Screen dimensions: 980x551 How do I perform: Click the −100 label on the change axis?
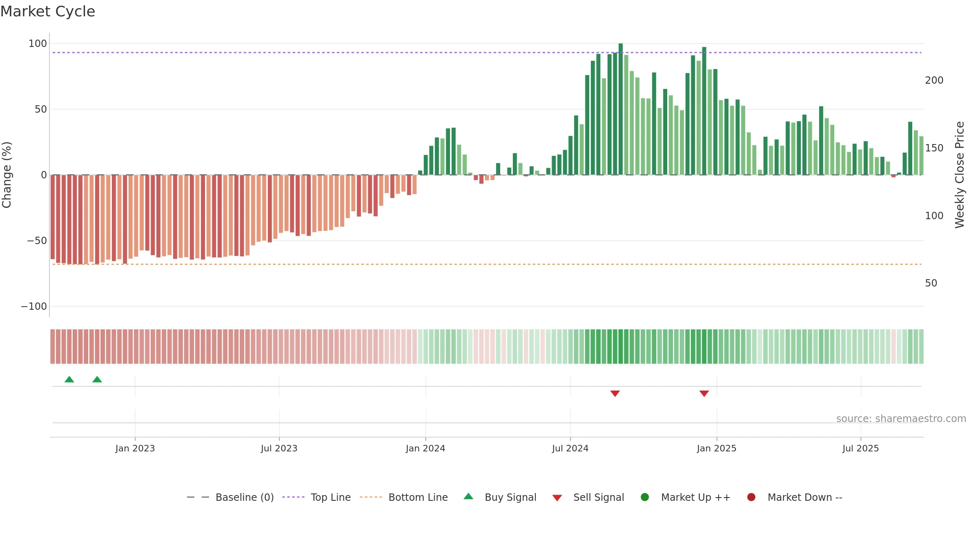(x=34, y=307)
